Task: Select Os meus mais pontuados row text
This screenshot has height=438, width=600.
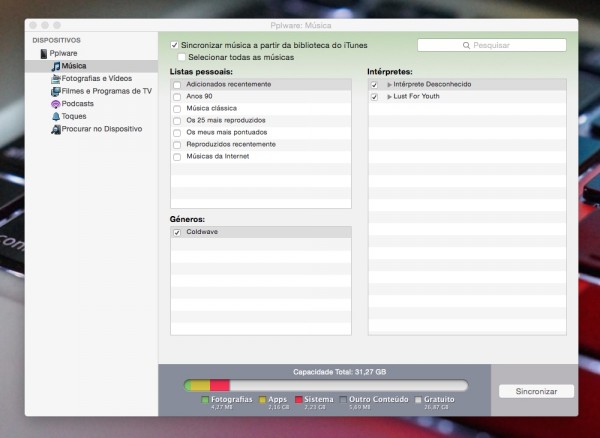Action: pos(227,133)
